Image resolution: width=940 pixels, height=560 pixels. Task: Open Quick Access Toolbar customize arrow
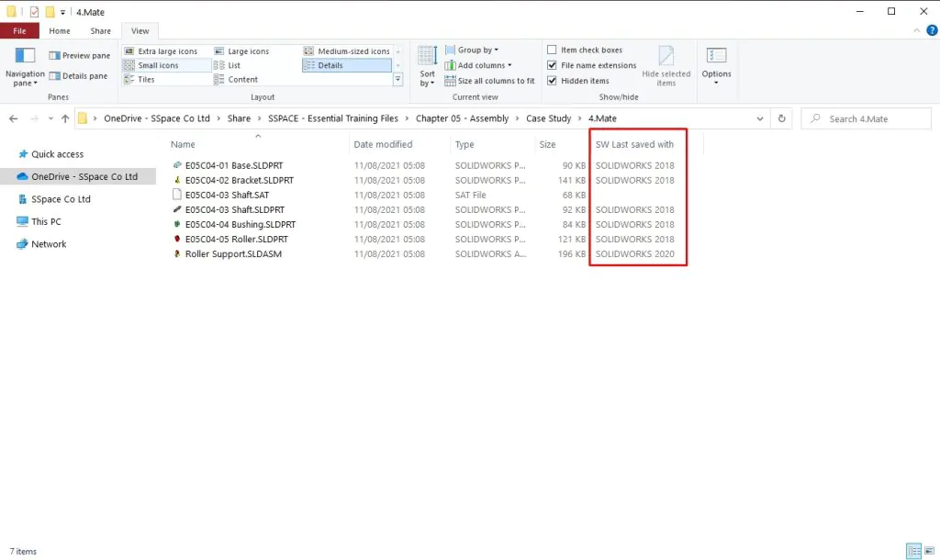point(62,12)
